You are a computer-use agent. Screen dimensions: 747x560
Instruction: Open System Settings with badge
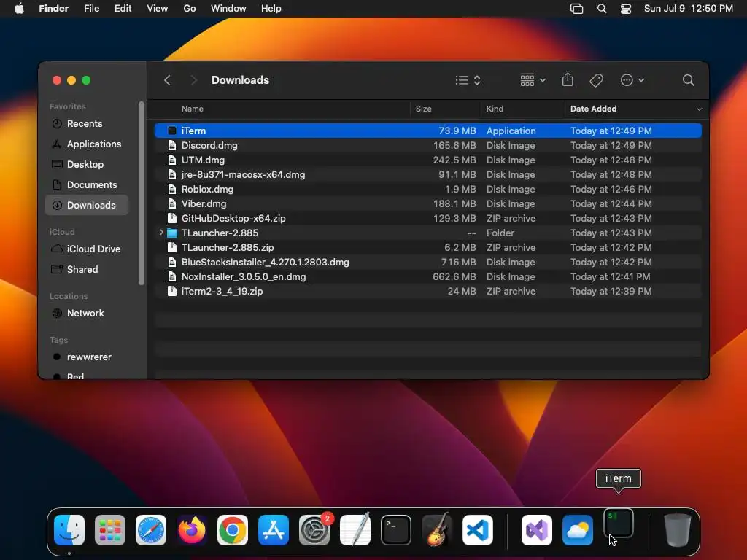tap(314, 530)
